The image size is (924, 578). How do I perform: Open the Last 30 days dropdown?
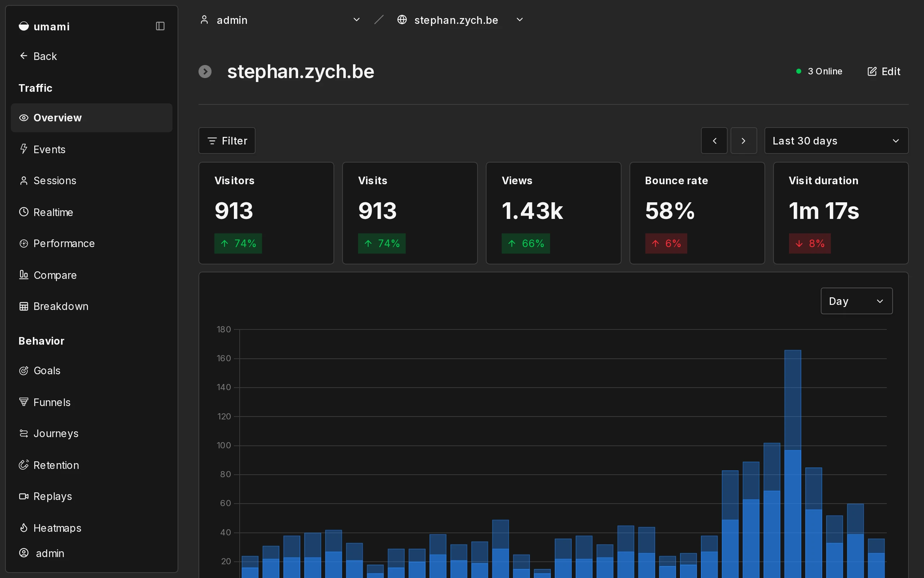tap(836, 141)
